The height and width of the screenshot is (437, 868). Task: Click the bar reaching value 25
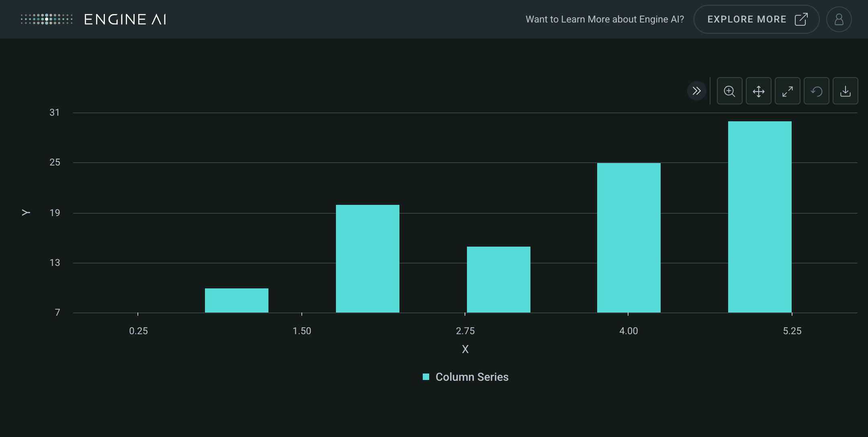(629, 238)
